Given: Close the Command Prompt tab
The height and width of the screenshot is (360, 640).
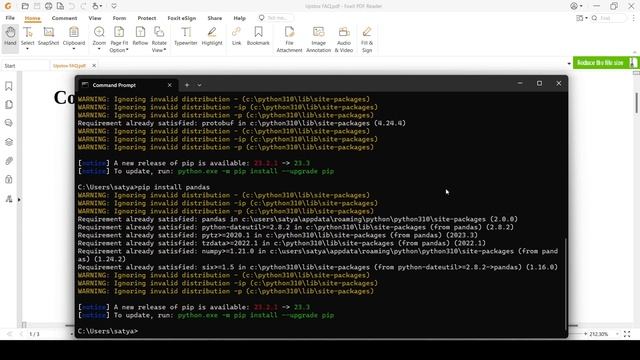Looking at the screenshot, I should (170, 85).
